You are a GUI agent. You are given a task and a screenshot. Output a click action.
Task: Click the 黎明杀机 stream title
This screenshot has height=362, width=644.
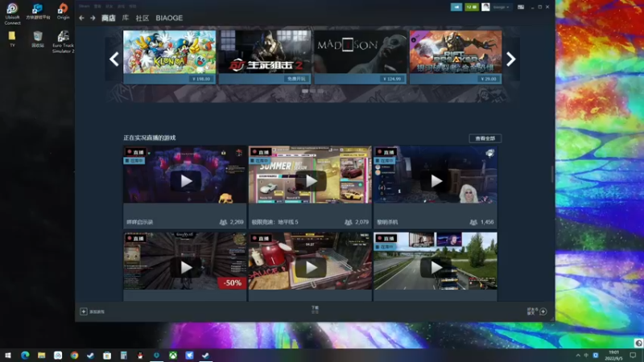pos(387,222)
